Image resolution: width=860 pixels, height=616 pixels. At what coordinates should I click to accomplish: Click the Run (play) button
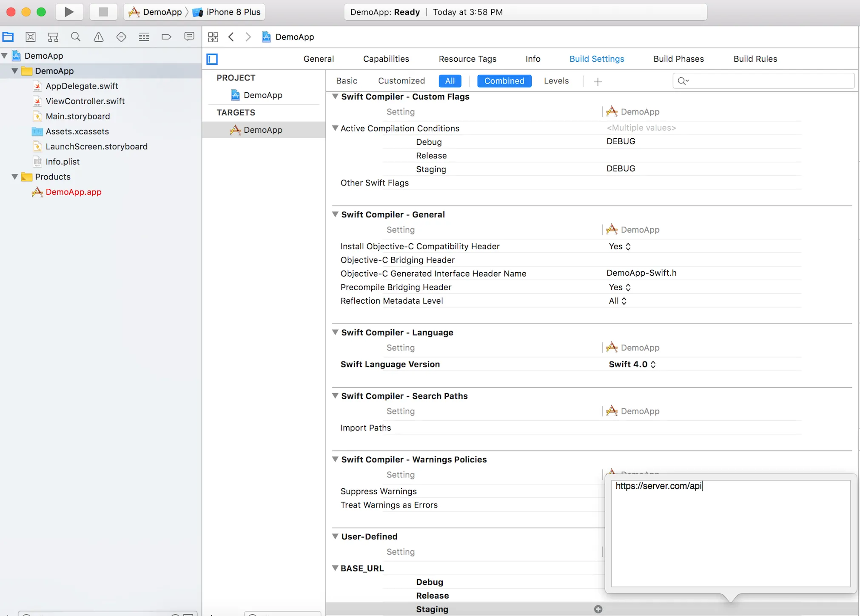tap(69, 12)
